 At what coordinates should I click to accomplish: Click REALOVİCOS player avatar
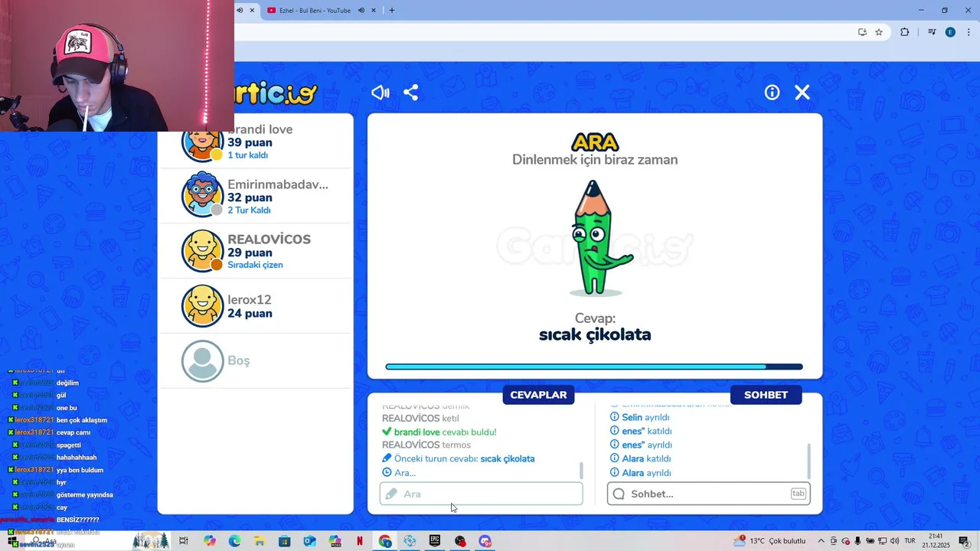pyautogui.click(x=202, y=250)
